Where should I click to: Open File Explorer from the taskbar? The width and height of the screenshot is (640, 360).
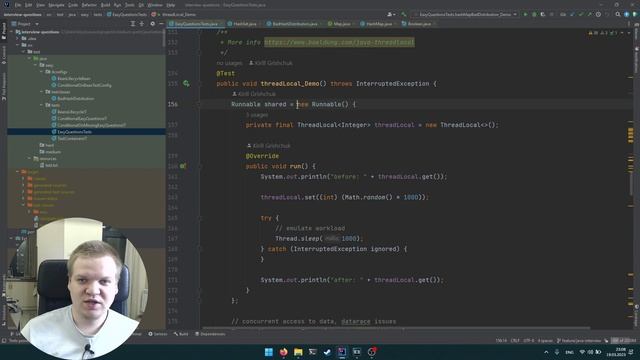coord(298,352)
